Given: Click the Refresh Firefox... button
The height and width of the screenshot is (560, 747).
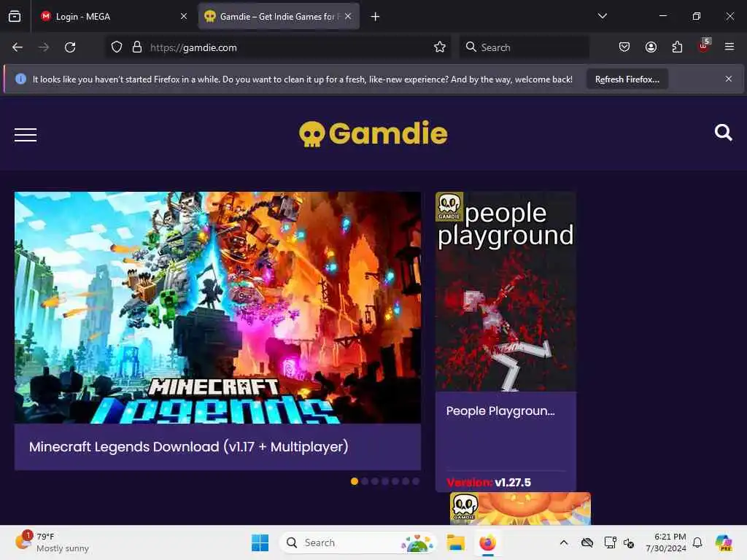Looking at the screenshot, I should [x=627, y=79].
